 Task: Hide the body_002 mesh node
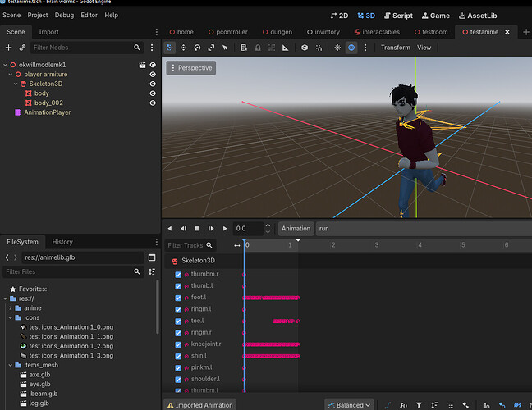point(153,102)
